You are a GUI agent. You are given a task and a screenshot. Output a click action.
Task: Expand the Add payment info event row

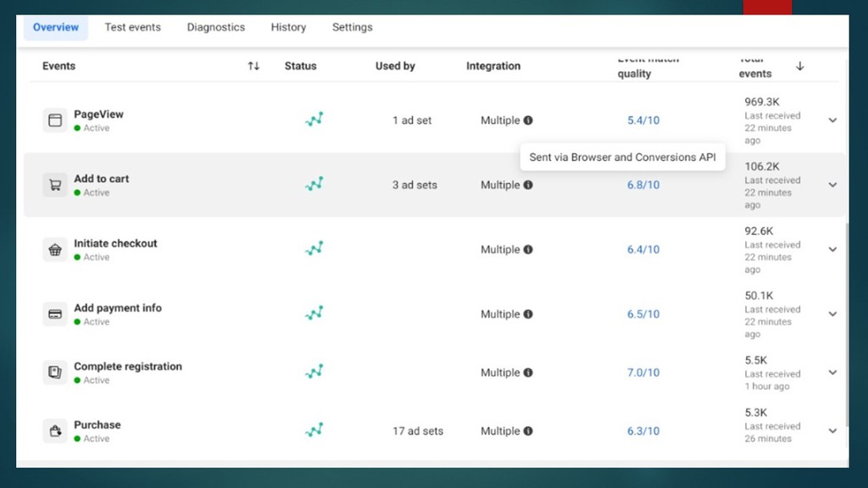click(x=832, y=314)
